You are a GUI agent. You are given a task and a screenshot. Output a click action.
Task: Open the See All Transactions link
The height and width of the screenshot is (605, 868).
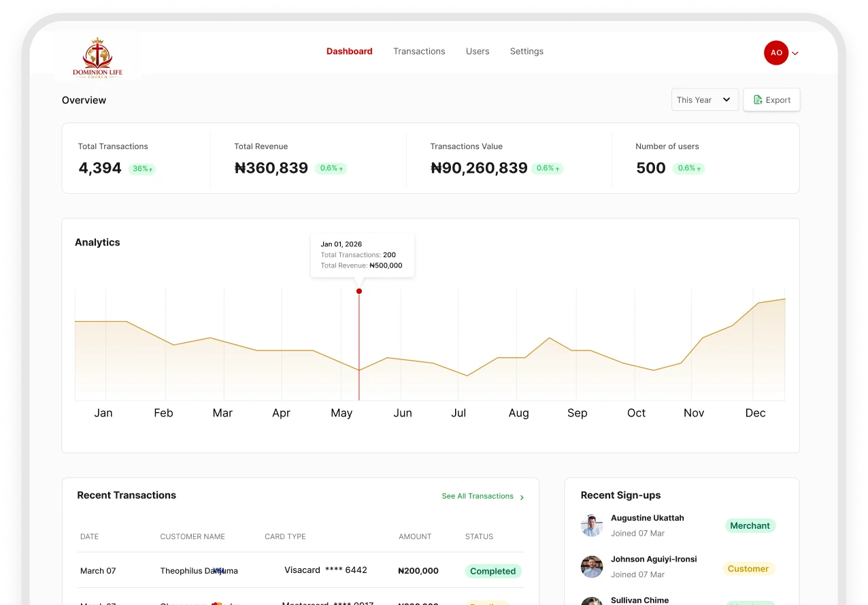tap(478, 496)
